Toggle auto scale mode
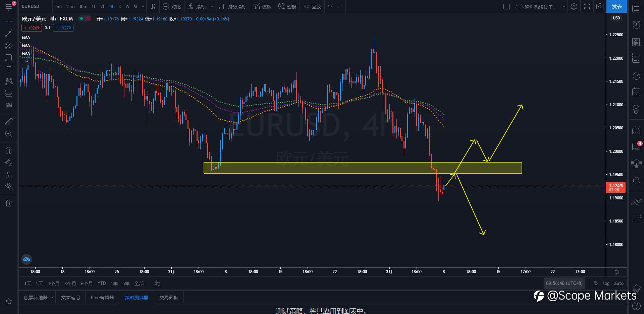This screenshot has width=644, height=314. coord(619,284)
